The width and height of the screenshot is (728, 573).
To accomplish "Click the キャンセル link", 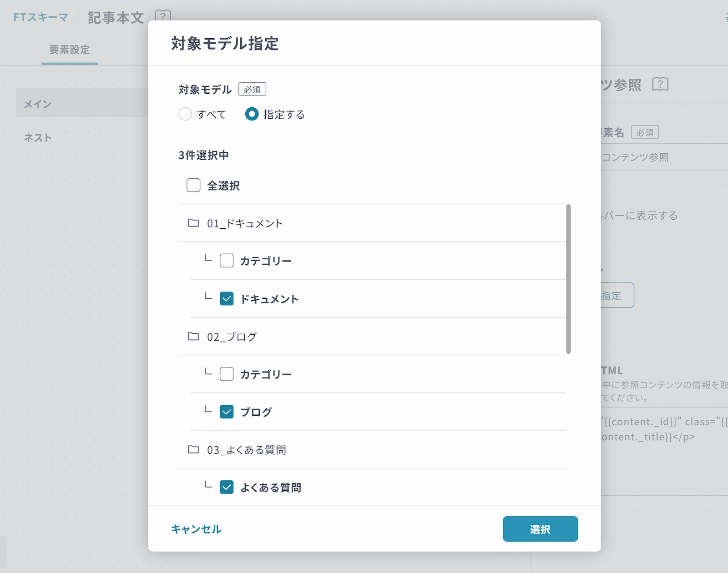I will click(x=196, y=529).
